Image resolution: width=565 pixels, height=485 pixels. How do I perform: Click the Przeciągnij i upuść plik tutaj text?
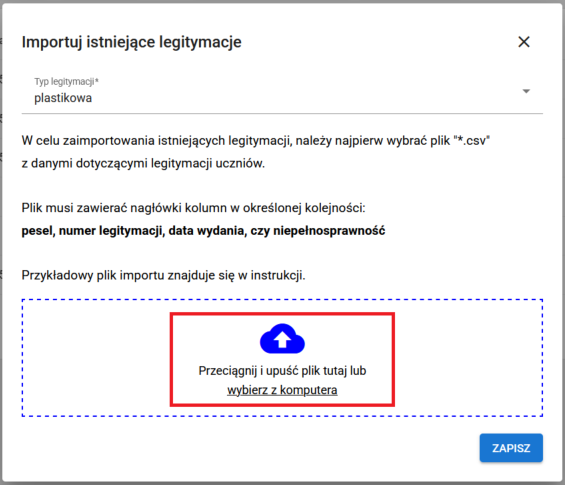tap(274, 370)
